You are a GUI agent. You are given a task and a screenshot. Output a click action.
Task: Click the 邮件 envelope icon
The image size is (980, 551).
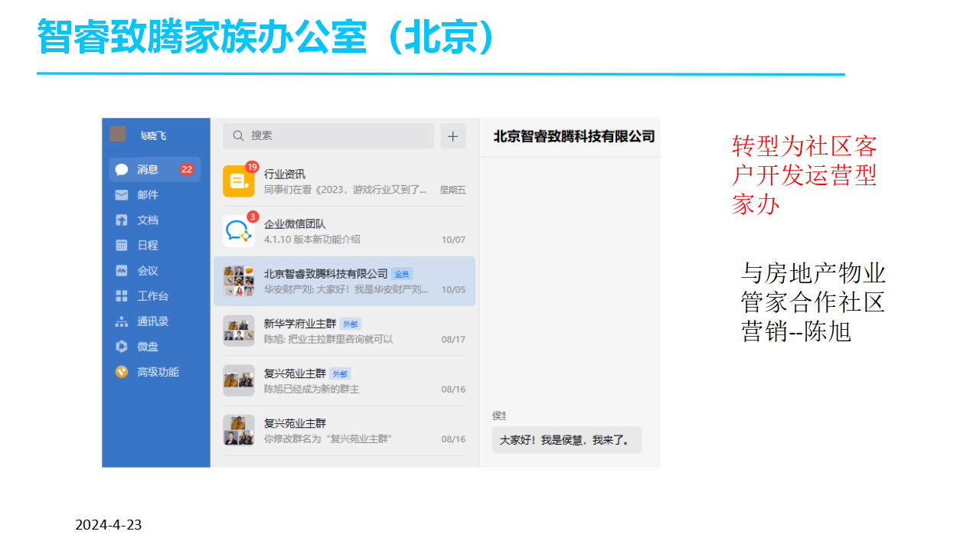click(122, 194)
